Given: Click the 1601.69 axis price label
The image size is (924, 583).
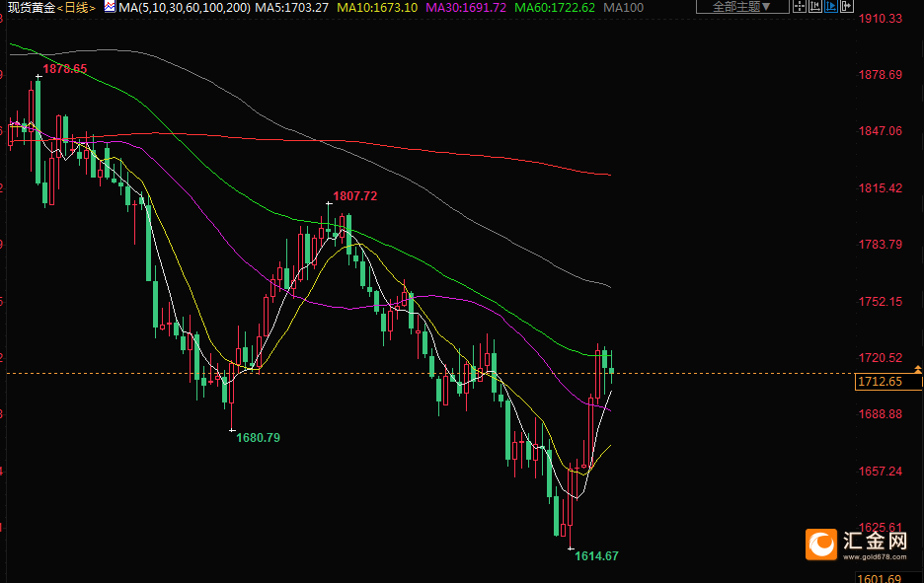Looking at the screenshot, I should [x=880, y=578].
